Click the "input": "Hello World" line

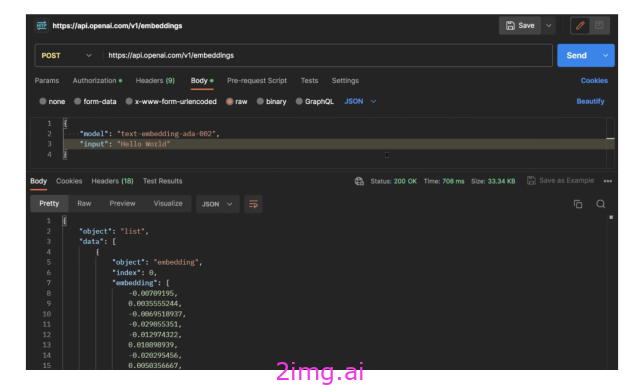125,144
